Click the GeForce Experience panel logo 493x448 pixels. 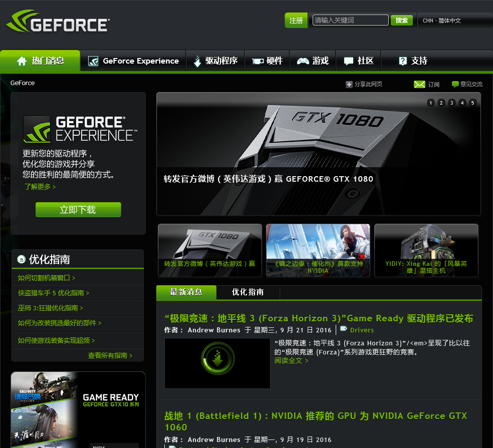coord(81,129)
